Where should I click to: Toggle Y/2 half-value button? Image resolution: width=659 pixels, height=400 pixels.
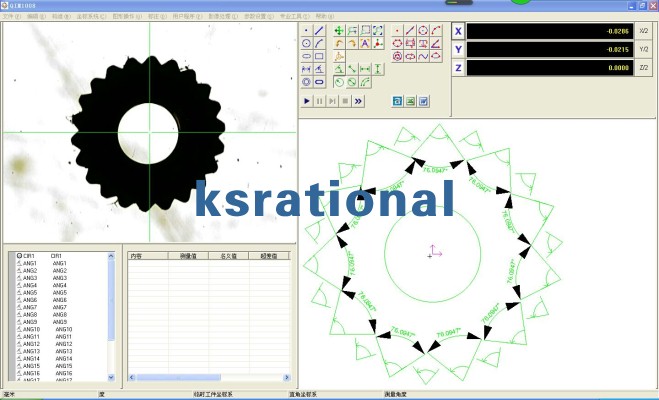pos(643,49)
